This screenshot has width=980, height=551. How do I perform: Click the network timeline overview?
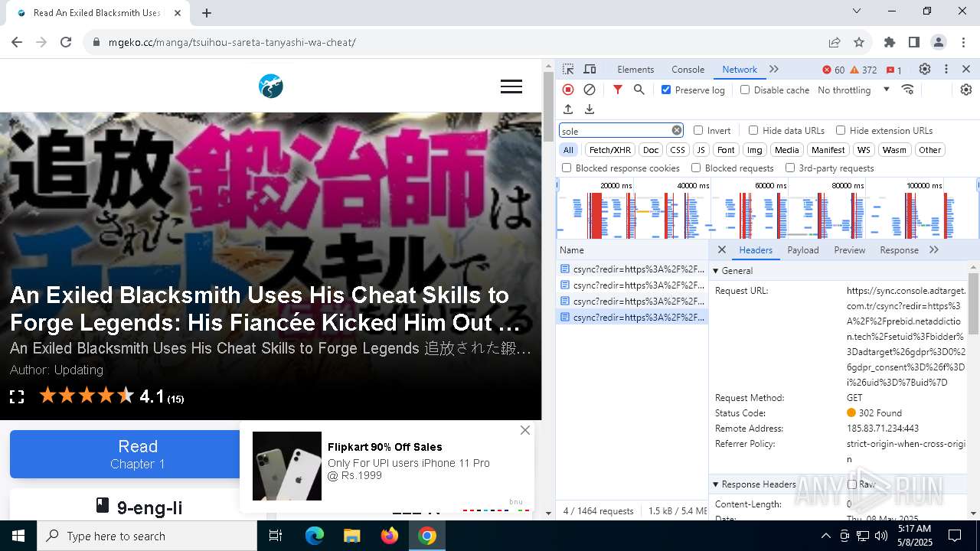pyautogui.click(x=767, y=208)
